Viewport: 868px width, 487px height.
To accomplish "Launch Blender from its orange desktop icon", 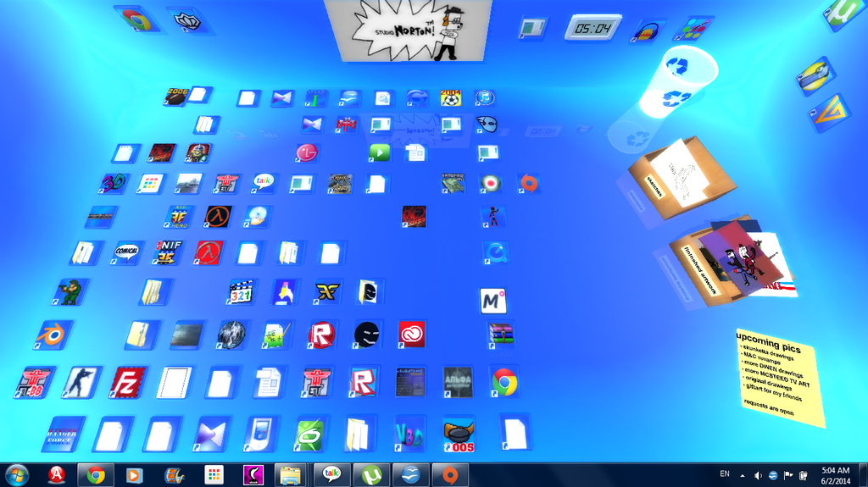I will click(52, 335).
